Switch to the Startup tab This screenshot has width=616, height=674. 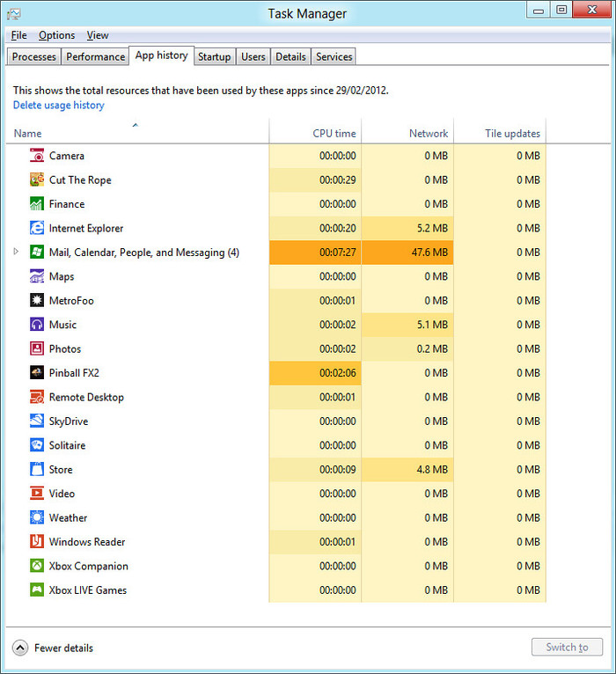point(214,56)
